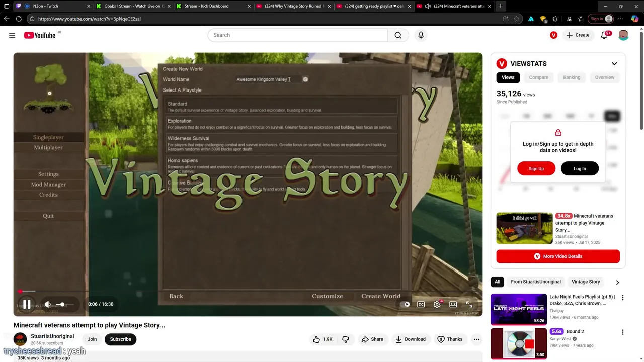
Task: Open the Create button on YouTube
Action: pos(578,35)
